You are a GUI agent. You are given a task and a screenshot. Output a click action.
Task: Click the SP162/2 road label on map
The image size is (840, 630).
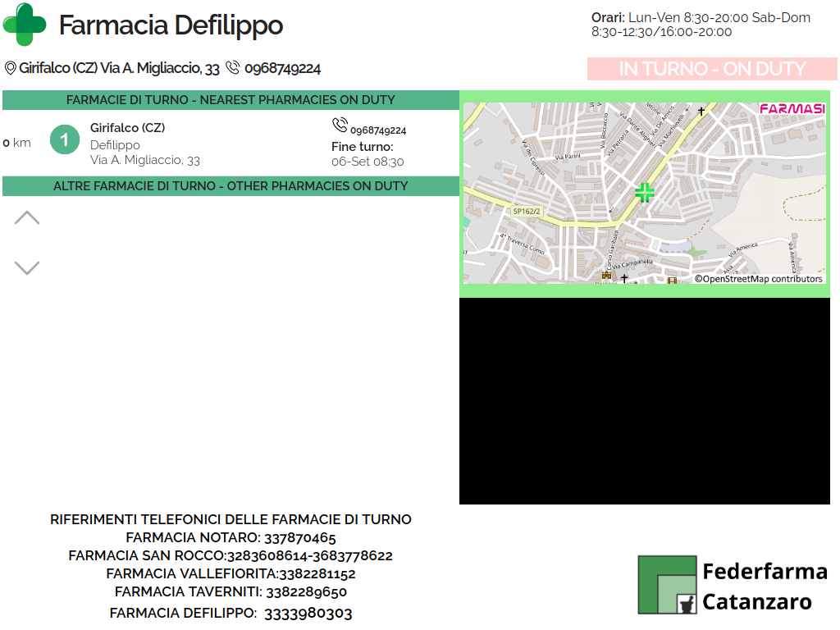tap(527, 211)
